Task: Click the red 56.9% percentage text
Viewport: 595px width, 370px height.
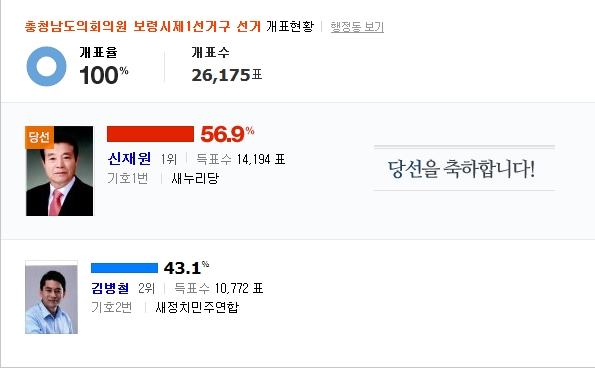Action: [227, 134]
